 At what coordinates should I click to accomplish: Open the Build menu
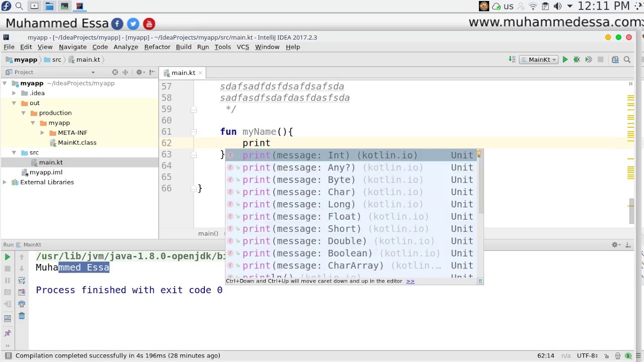click(184, 47)
